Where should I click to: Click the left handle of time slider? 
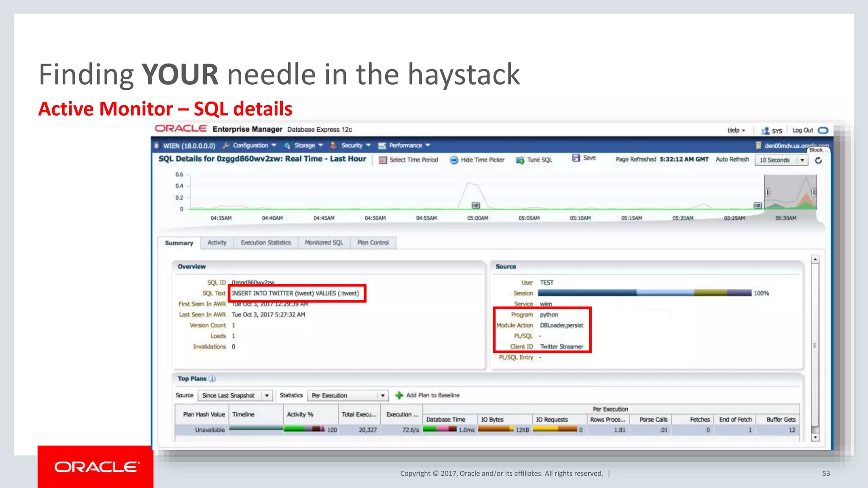[x=768, y=192]
